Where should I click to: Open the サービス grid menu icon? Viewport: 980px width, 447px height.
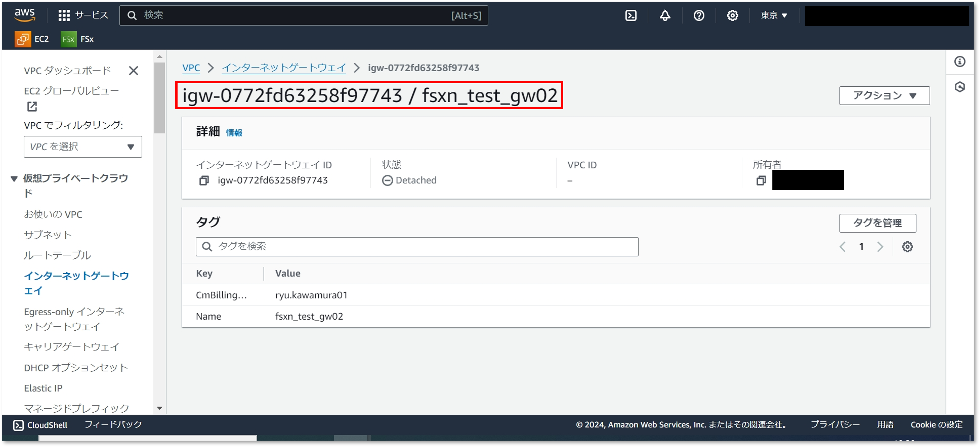[64, 15]
